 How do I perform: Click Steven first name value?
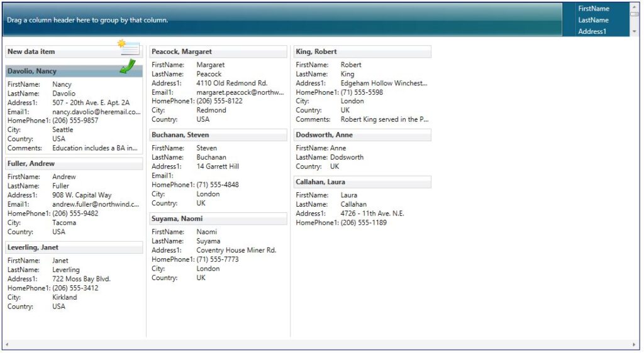coord(206,148)
